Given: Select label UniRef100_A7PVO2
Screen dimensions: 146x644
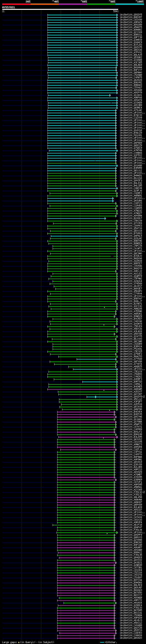Looking at the screenshot, I should 131,53.
